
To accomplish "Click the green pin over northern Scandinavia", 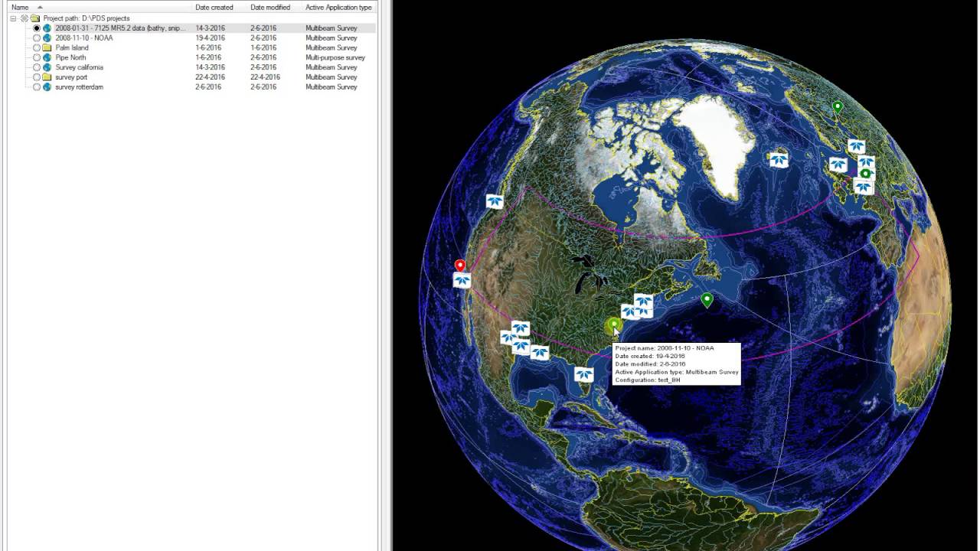I will pos(838,107).
